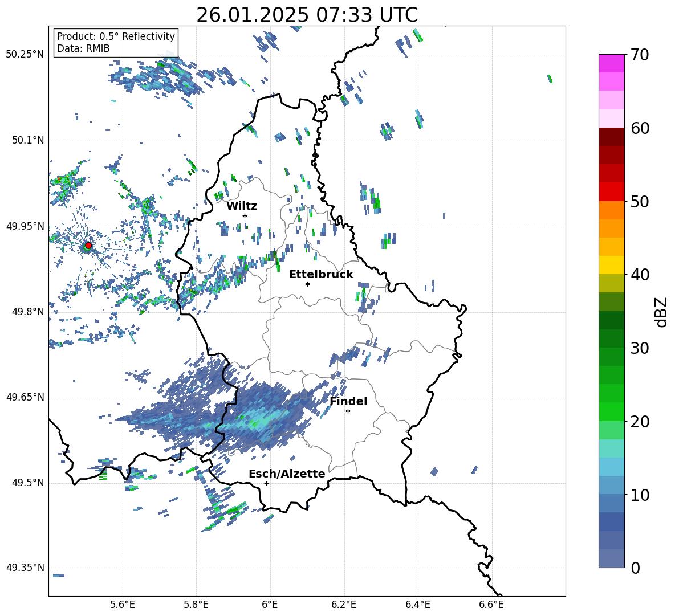Click the 6°E longitude label
The height and width of the screenshot is (616, 675).
pyautogui.click(x=270, y=605)
